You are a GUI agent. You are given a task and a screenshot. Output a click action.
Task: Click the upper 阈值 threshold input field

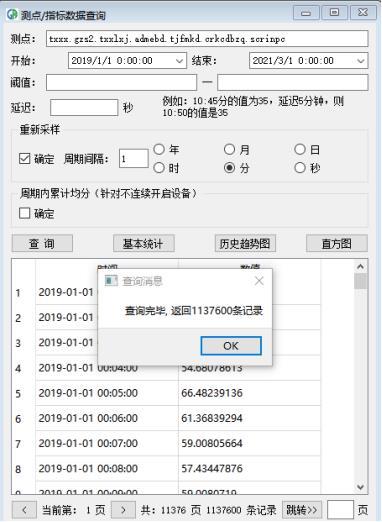pos(293,82)
